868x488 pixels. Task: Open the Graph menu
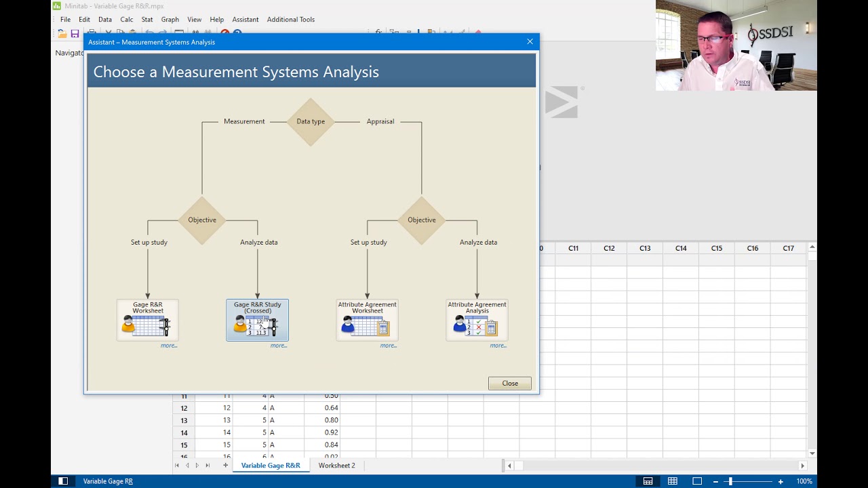(x=170, y=20)
